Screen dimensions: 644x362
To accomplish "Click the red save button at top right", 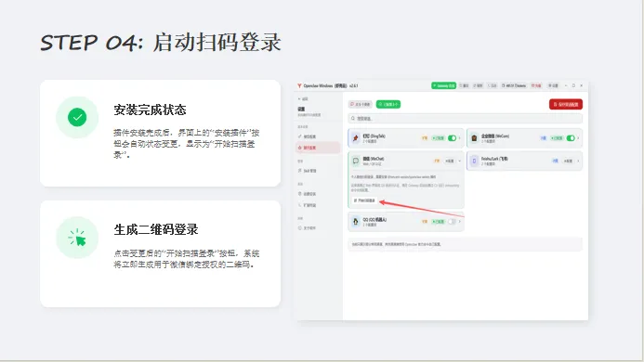I will 566,104.
